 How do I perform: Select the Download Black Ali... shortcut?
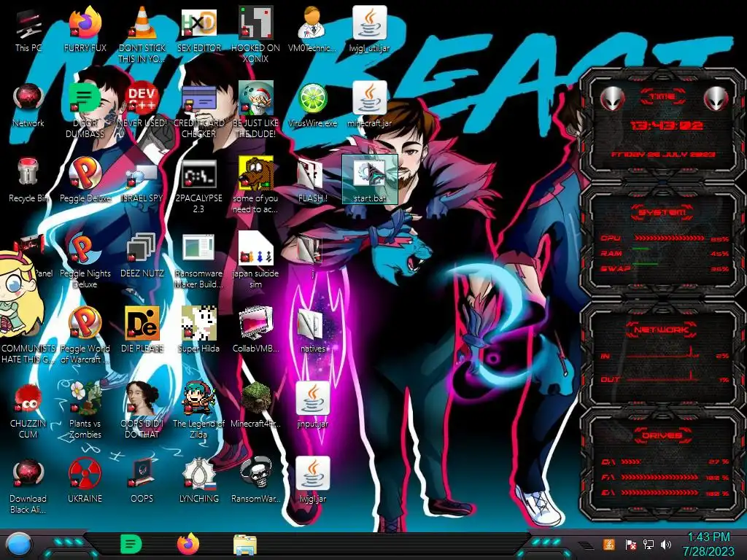pyautogui.click(x=28, y=486)
